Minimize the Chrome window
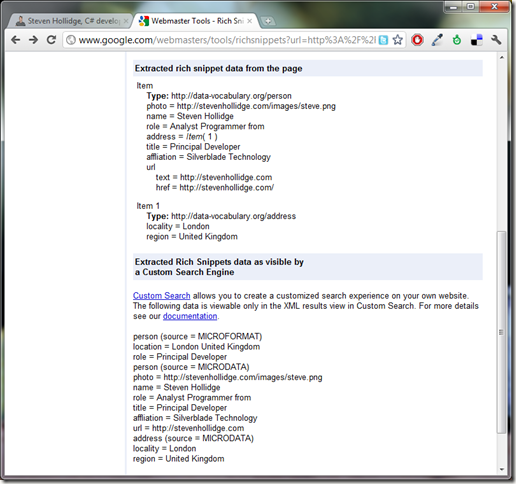The height and width of the screenshot is (484, 516). coord(454,7)
